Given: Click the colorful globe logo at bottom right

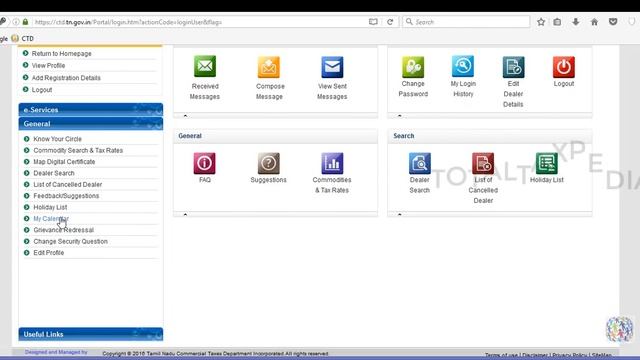Looking at the screenshot, I should click(619, 329).
